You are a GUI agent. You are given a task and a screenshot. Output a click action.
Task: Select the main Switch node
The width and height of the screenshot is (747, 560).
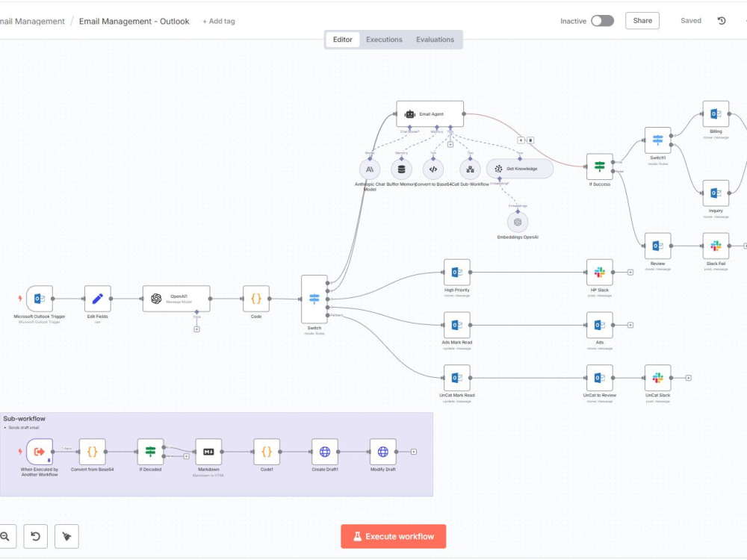(314, 299)
